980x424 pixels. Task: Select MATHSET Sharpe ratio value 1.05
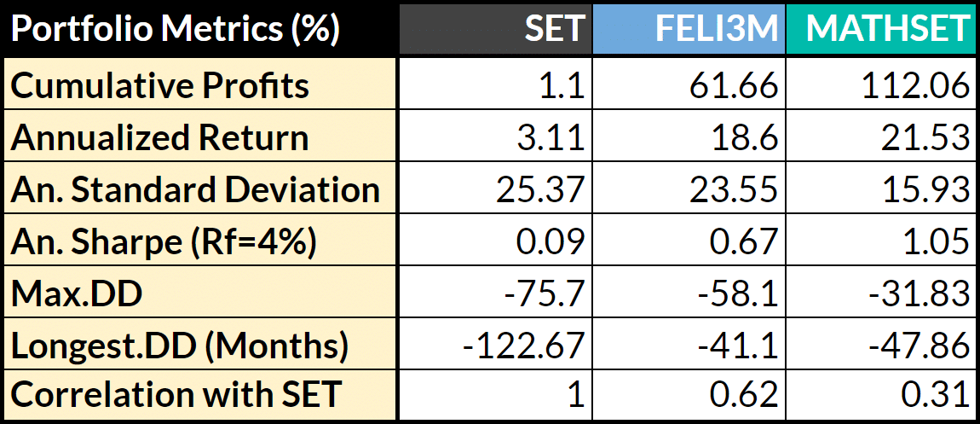click(935, 241)
